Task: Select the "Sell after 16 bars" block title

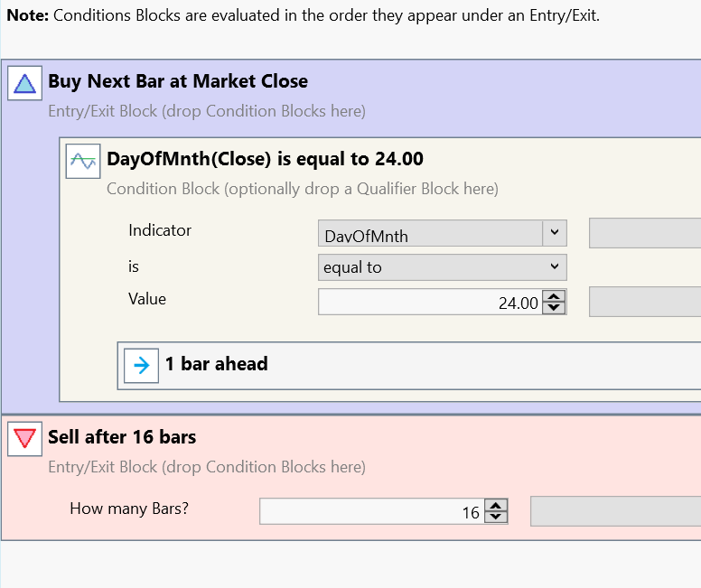Action: 122,437
